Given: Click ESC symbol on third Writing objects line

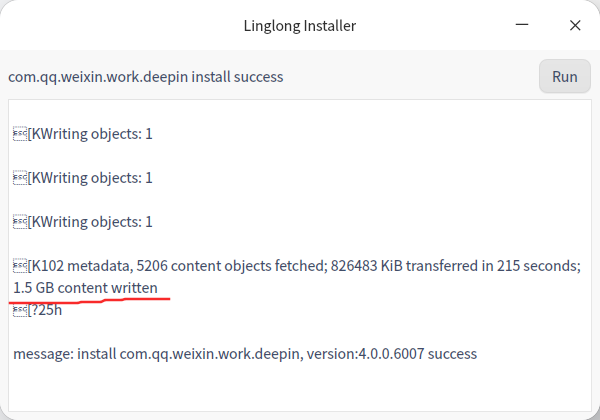Looking at the screenshot, I should tap(20, 222).
